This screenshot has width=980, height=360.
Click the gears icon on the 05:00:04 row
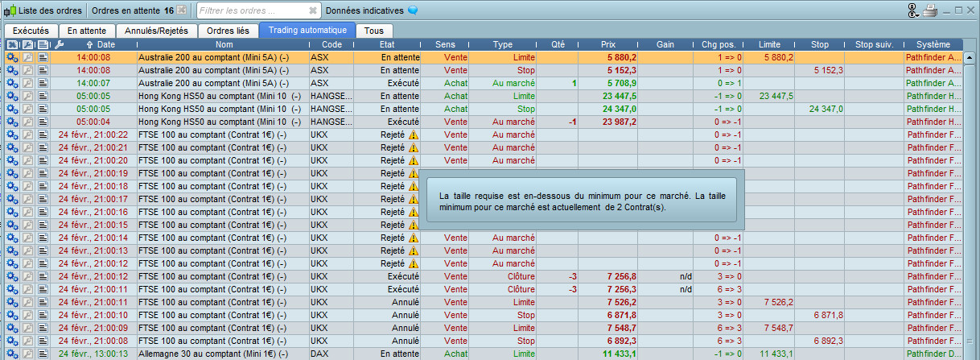point(12,122)
